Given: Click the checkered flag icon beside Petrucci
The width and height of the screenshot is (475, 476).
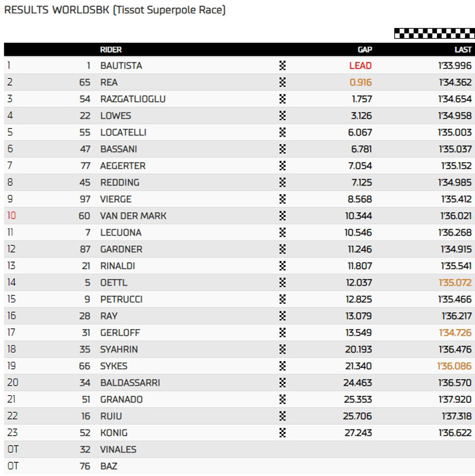Looking at the screenshot, I should pos(283,299).
